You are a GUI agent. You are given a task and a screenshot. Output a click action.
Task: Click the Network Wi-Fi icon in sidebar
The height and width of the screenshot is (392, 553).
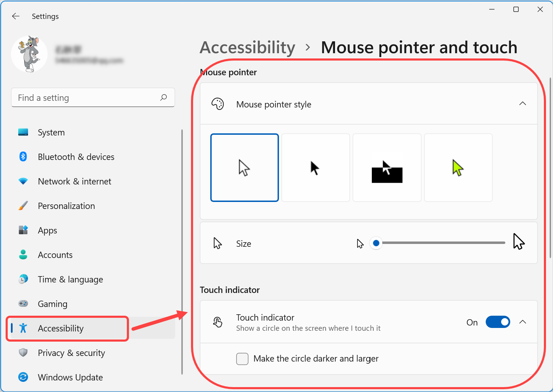[23, 181]
